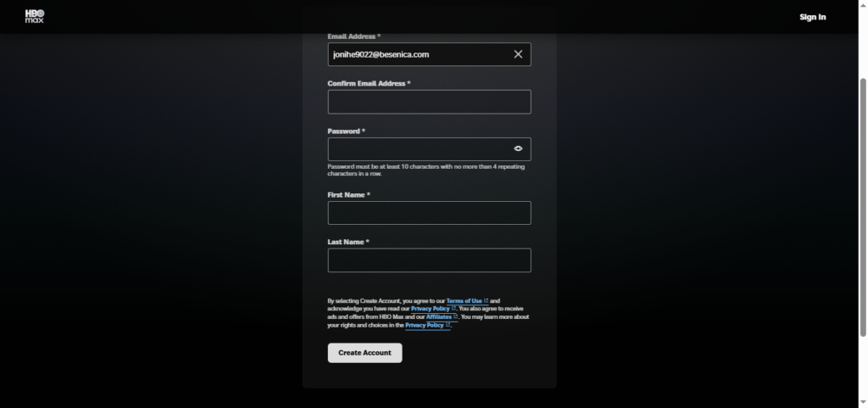The height and width of the screenshot is (408, 868).
Task: Open the Affiliates link
Action: click(x=442, y=317)
